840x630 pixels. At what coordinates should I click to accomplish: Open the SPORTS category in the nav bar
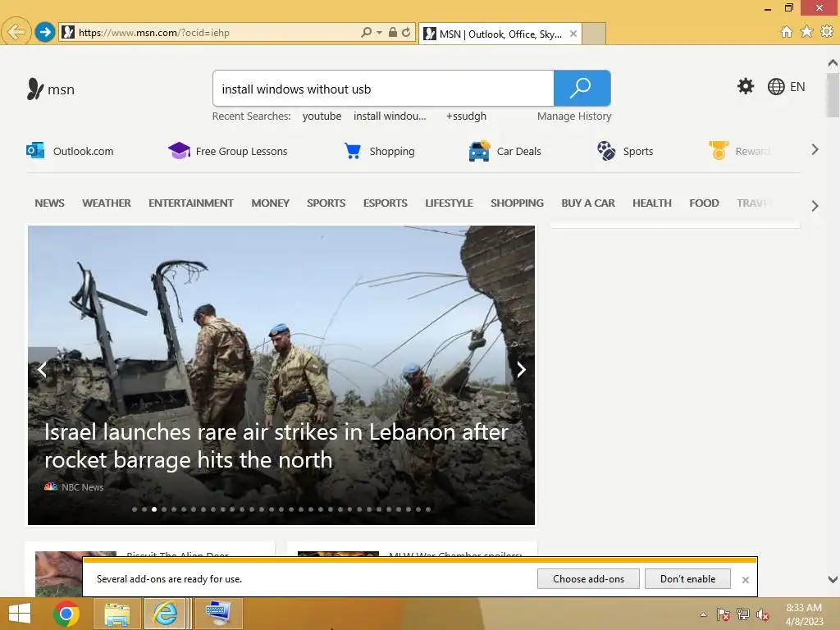tap(326, 203)
